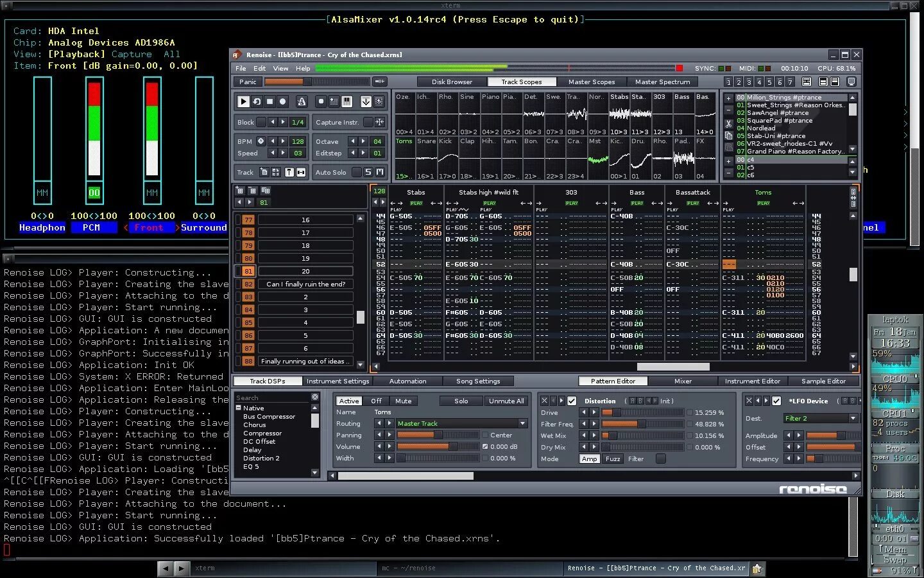Screen dimensions: 924x578
Task: Click the track Mute button beside Off
Action: pos(403,401)
